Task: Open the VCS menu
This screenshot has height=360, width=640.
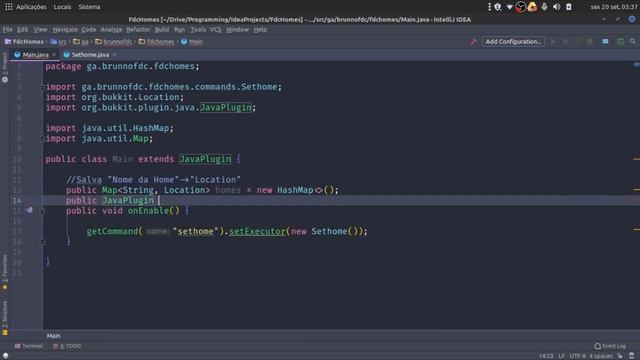Action: click(x=216, y=29)
